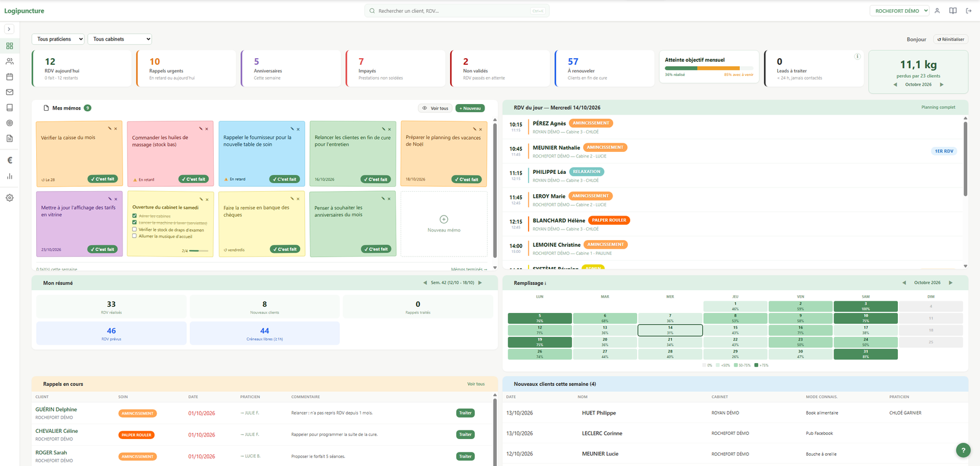Edit the 'Mettre à jour l'affichage des tarifs' memo pencil
Image resolution: width=980 pixels, height=466 pixels.
coord(110,198)
